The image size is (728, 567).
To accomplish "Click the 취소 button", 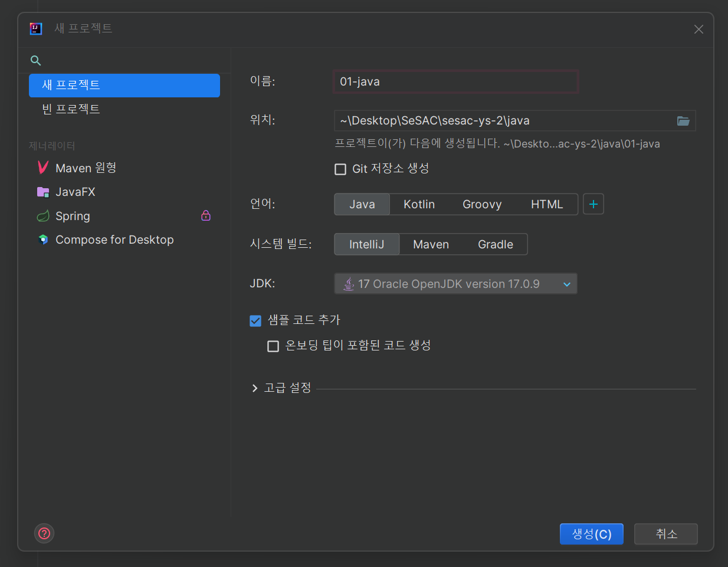I will click(665, 533).
